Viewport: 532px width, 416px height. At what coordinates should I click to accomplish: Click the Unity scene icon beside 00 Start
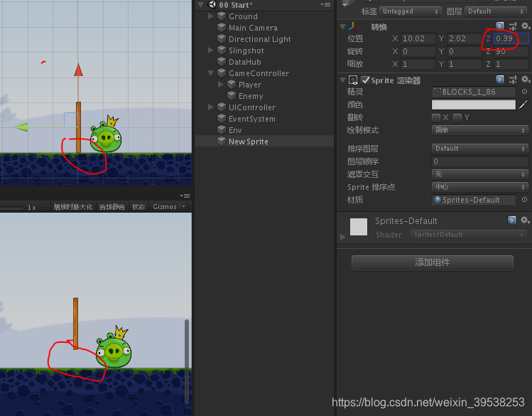click(x=212, y=4)
